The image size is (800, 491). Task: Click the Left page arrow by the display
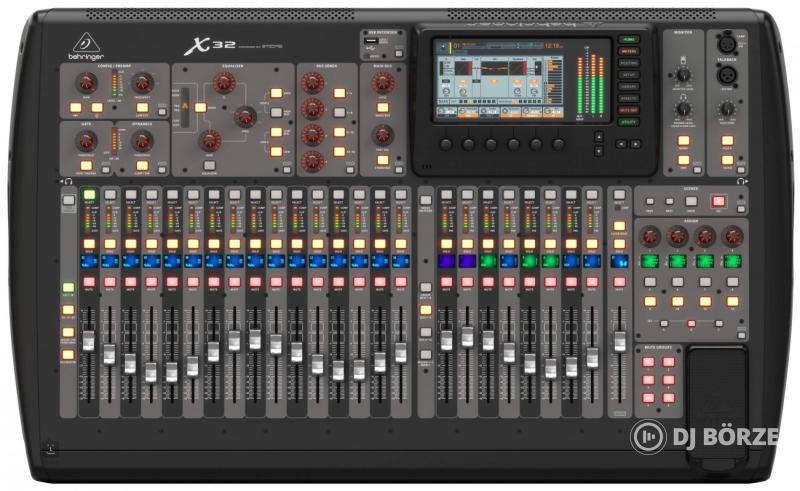tap(621, 144)
